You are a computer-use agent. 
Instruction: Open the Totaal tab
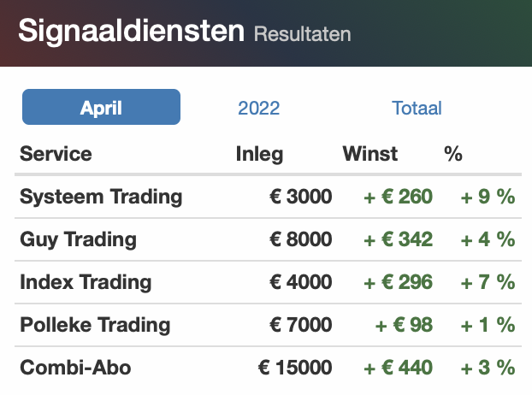click(417, 109)
